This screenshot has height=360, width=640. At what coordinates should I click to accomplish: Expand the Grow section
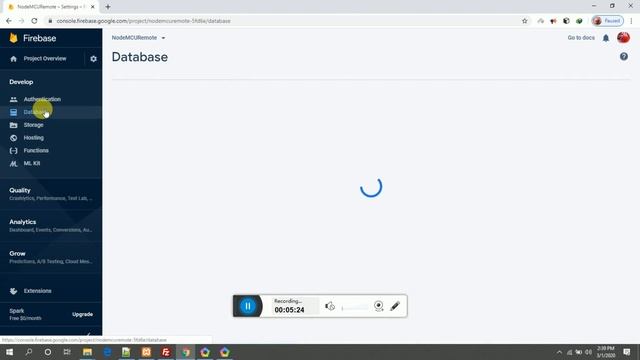point(51,257)
